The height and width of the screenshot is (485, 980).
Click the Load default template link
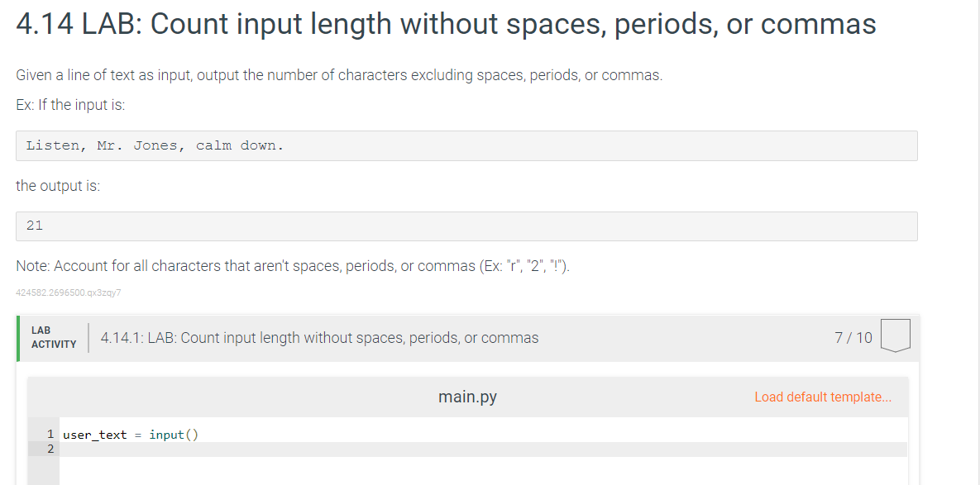coord(823,397)
